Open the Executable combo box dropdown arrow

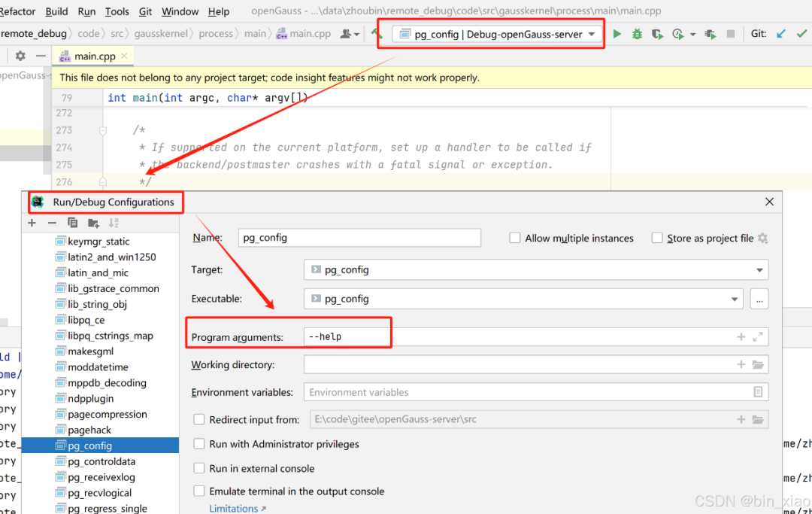pyautogui.click(x=735, y=299)
